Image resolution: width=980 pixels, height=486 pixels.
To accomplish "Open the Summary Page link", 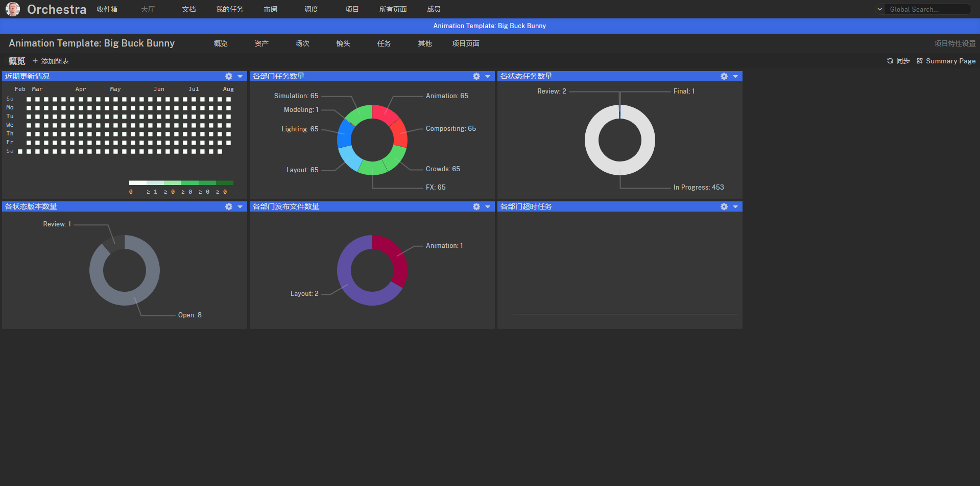I will tap(950, 61).
